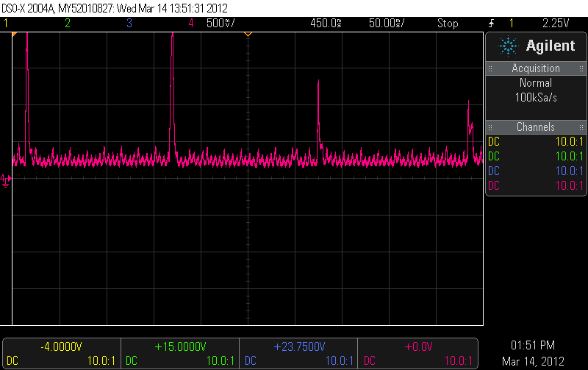
Task: Click the 100kSa/s sample rate value
Action: point(536,98)
